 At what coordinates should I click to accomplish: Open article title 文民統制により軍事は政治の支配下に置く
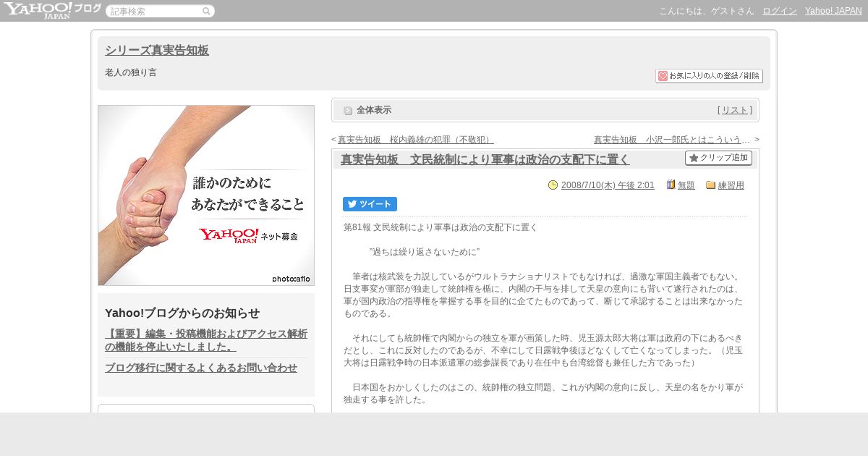pos(485,159)
